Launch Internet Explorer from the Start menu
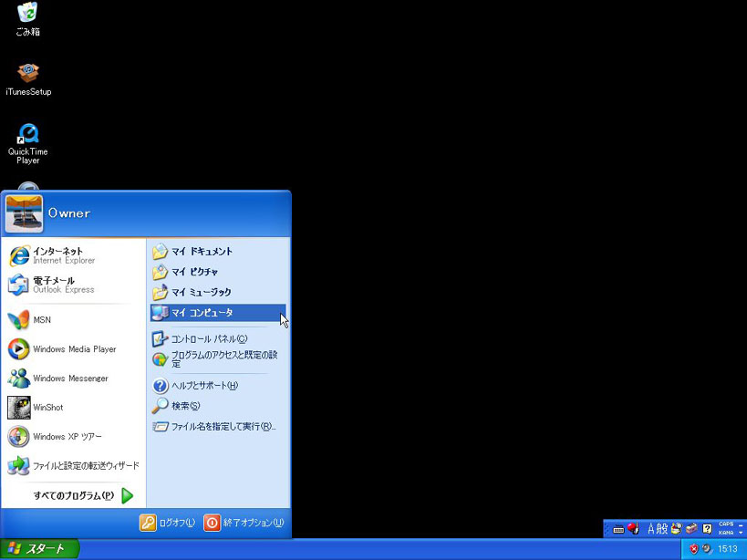Viewport: 747px width, 560px height. click(x=74, y=255)
